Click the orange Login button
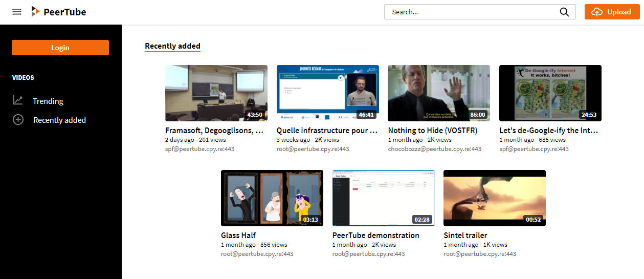644x279 pixels. point(60,48)
